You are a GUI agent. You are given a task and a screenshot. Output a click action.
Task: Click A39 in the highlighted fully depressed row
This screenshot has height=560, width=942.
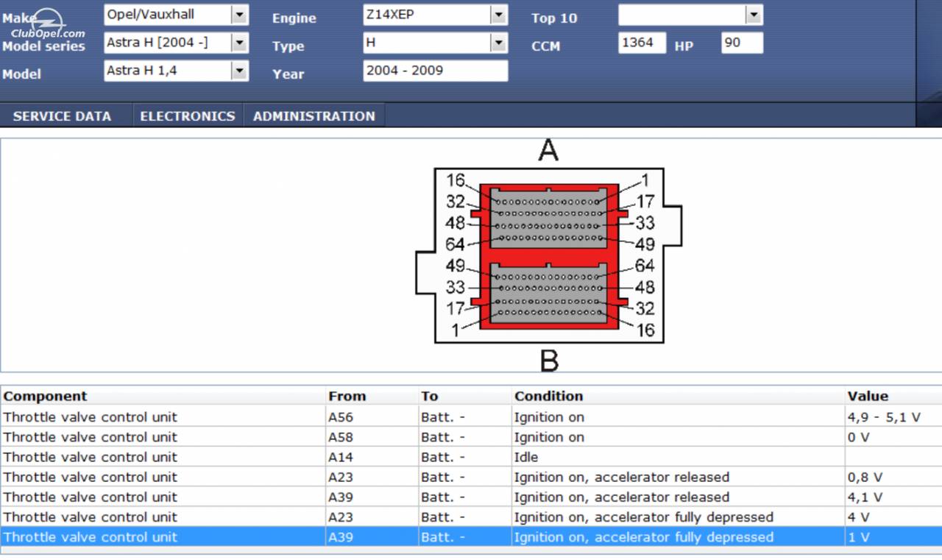tap(372, 537)
